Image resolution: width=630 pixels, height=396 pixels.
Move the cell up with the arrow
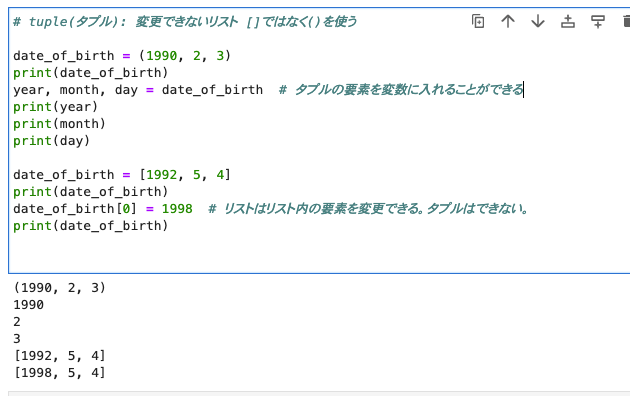click(508, 21)
